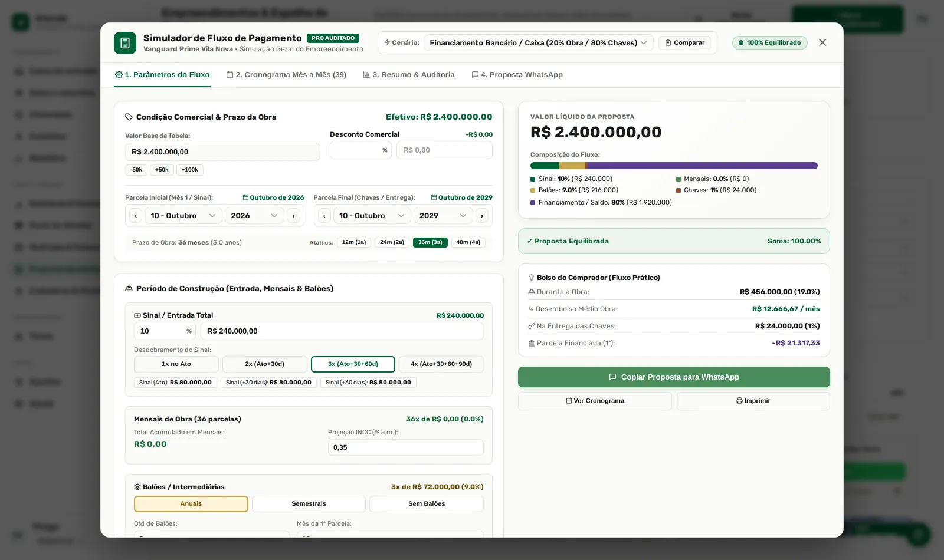Click the Proposta Equilibrada status banner
This screenshot has height=560, width=944.
click(x=674, y=241)
